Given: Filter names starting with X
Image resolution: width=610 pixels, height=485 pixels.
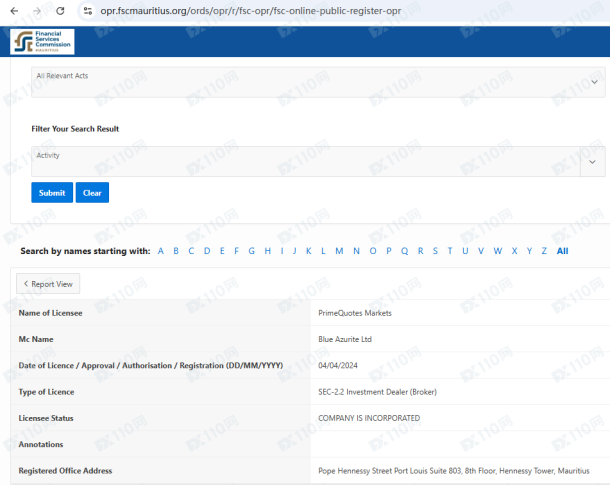Looking at the screenshot, I should point(515,251).
